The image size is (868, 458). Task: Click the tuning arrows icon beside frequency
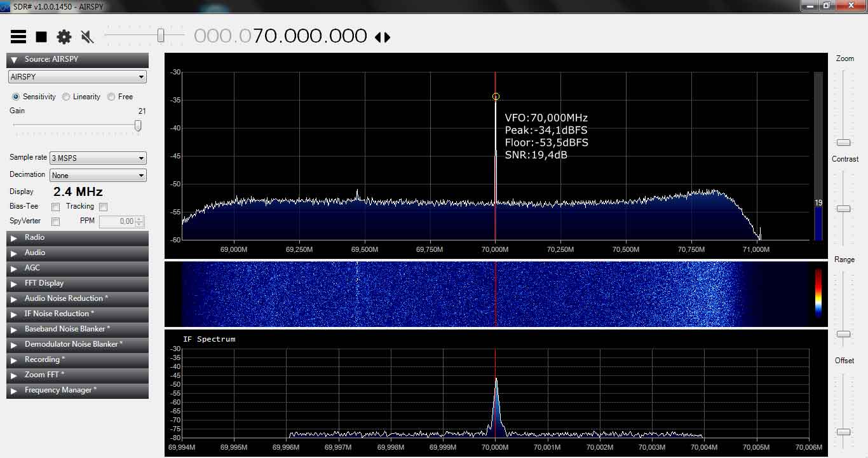tap(383, 37)
